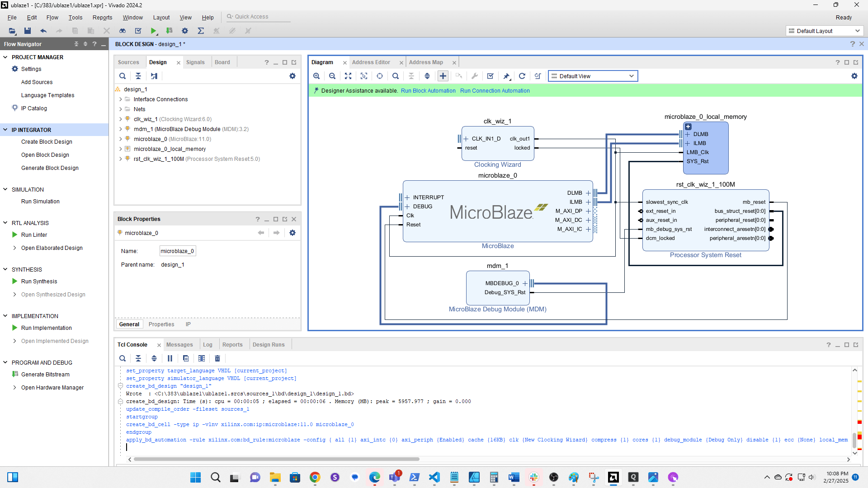
Task: Zoom in on the block diagram
Action: coord(316,76)
